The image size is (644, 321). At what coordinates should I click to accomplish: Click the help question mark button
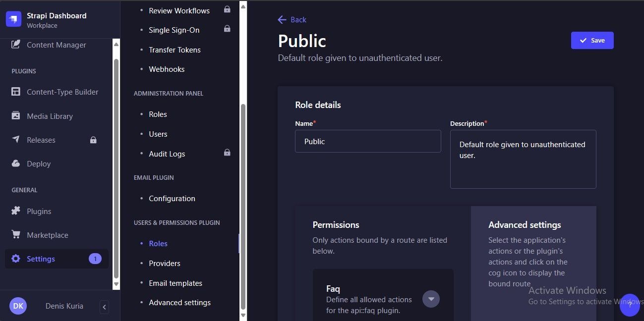point(630,304)
